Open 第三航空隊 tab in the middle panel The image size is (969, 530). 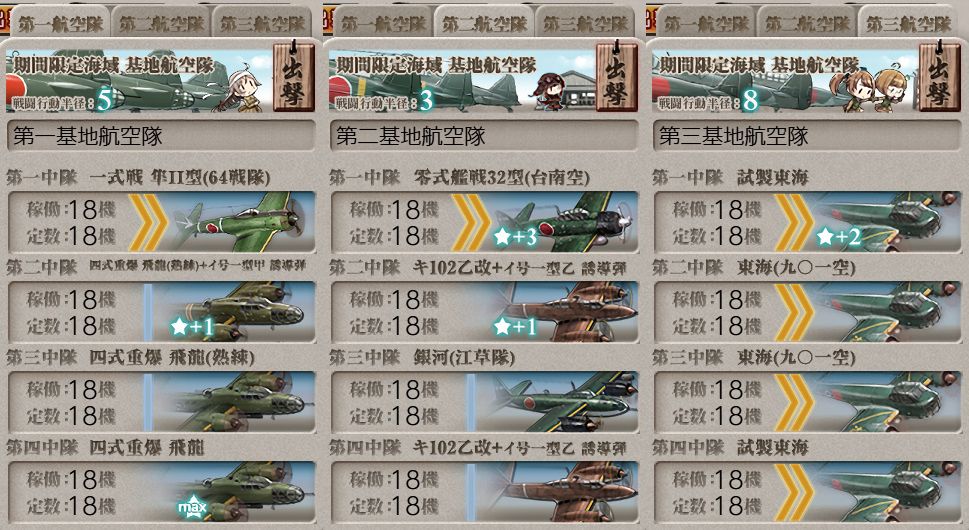click(585, 23)
